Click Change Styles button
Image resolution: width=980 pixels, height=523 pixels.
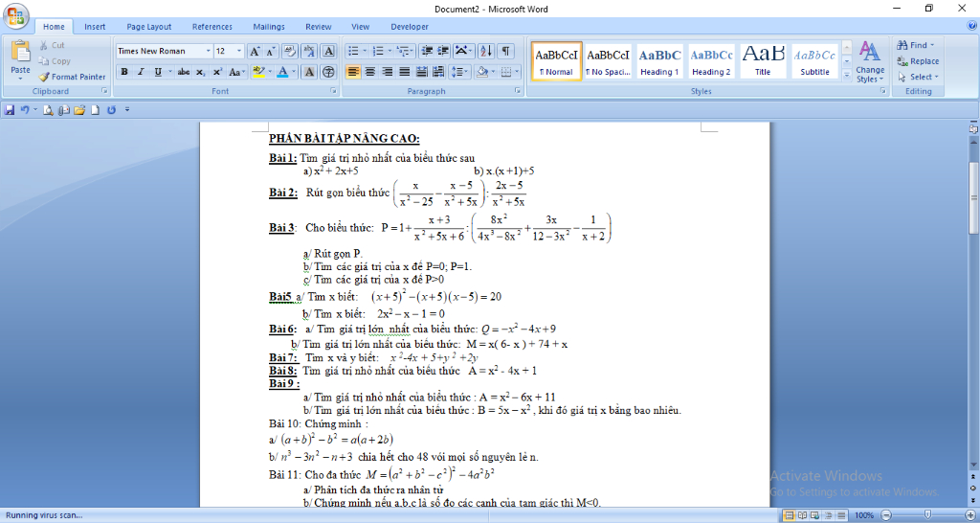pos(870,62)
